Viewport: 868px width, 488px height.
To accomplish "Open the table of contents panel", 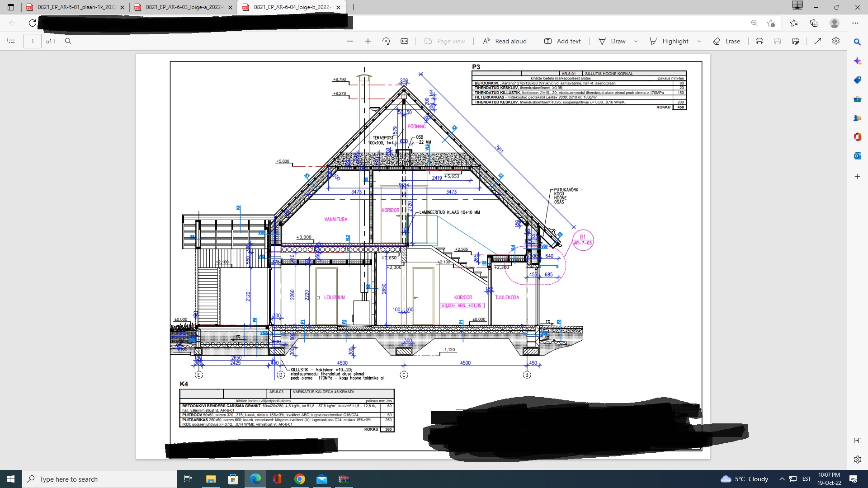I will (11, 41).
